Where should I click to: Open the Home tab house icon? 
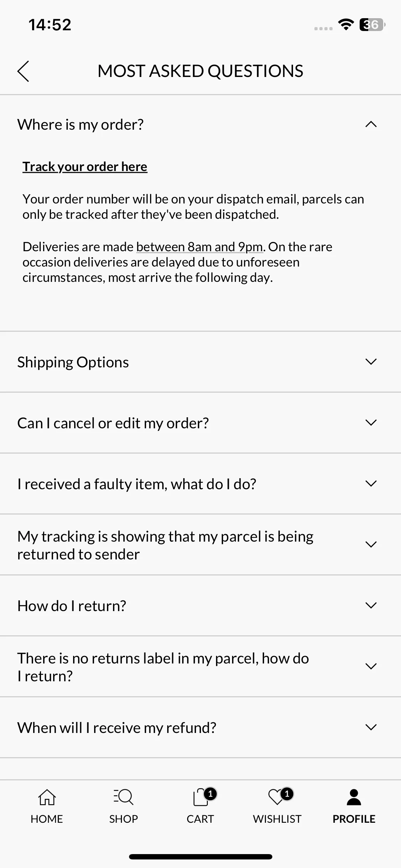coord(47,797)
